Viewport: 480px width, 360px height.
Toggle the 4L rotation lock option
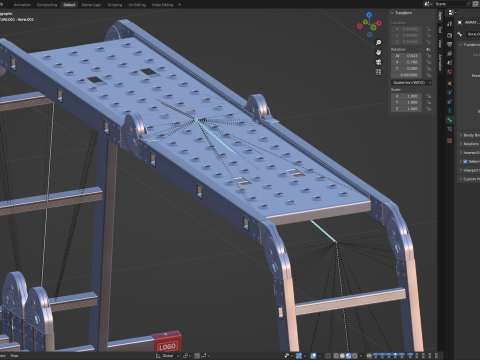point(428,49)
